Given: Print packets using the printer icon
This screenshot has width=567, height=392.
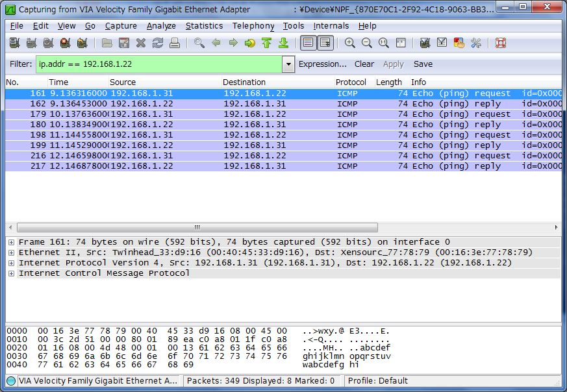Looking at the screenshot, I should 175,43.
